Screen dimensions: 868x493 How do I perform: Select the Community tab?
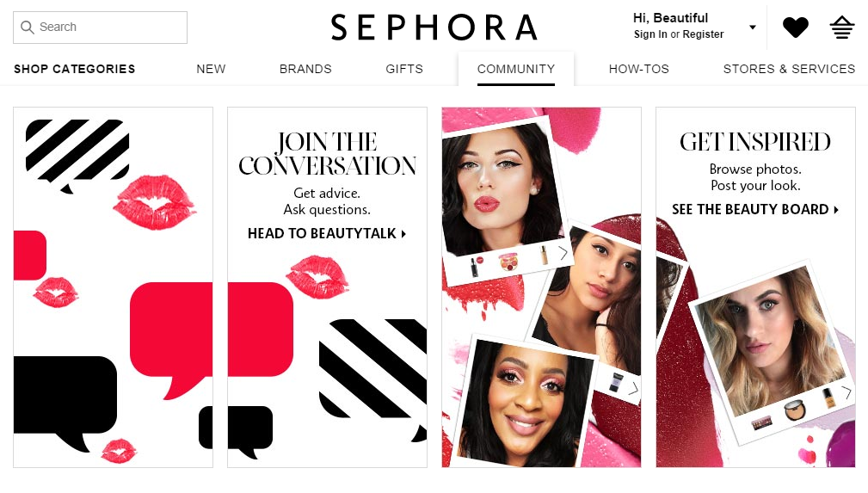[x=516, y=69]
